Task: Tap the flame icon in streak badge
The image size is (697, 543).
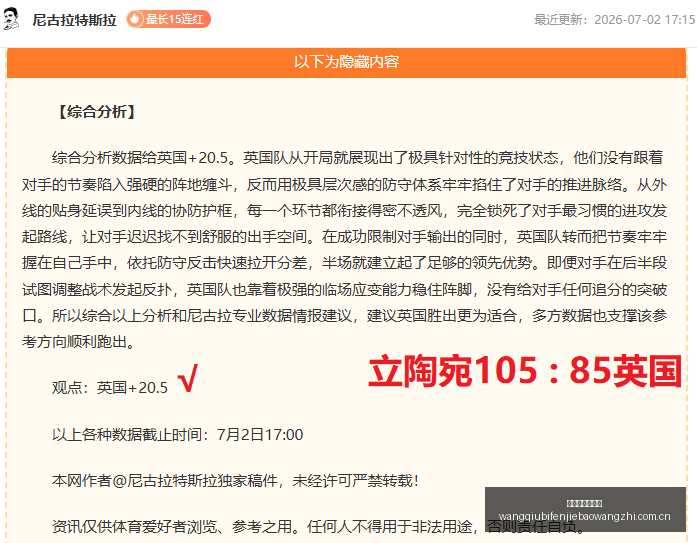Action: pyautogui.click(x=135, y=19)
